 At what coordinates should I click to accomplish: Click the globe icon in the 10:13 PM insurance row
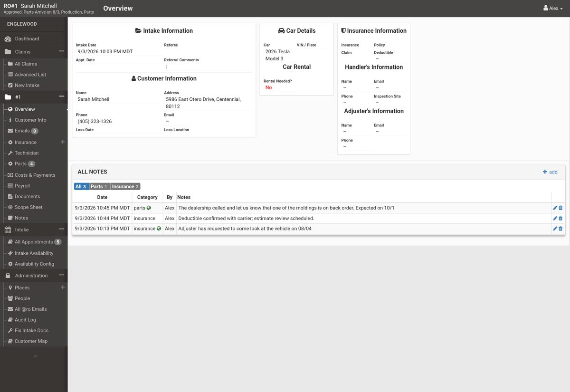[159, 229]
